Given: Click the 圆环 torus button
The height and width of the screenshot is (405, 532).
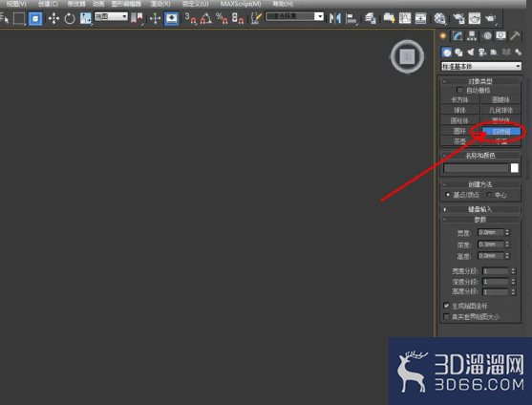Looking at the screenshot, I should pos(459,131).
